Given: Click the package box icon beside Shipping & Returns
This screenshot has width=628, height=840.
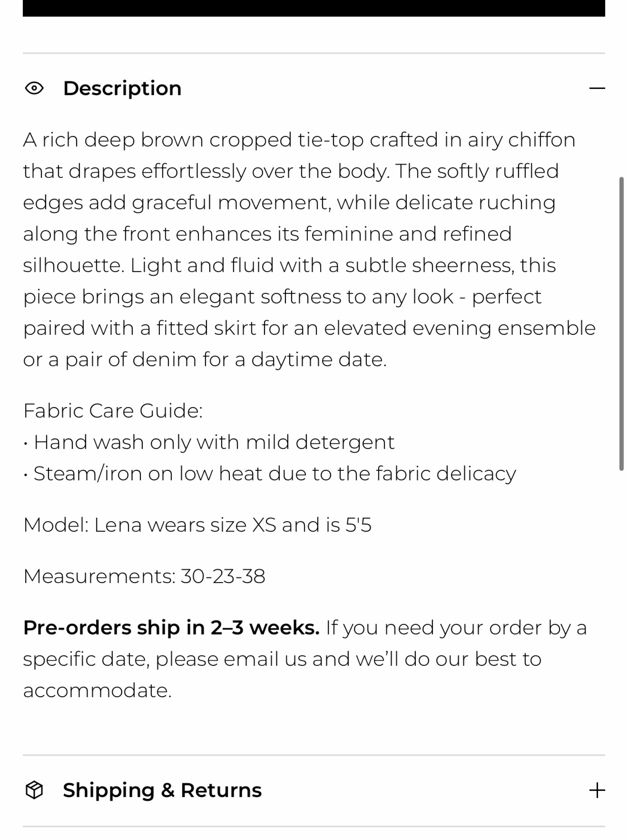Looking at the screenshot, I should coord(34,790).
